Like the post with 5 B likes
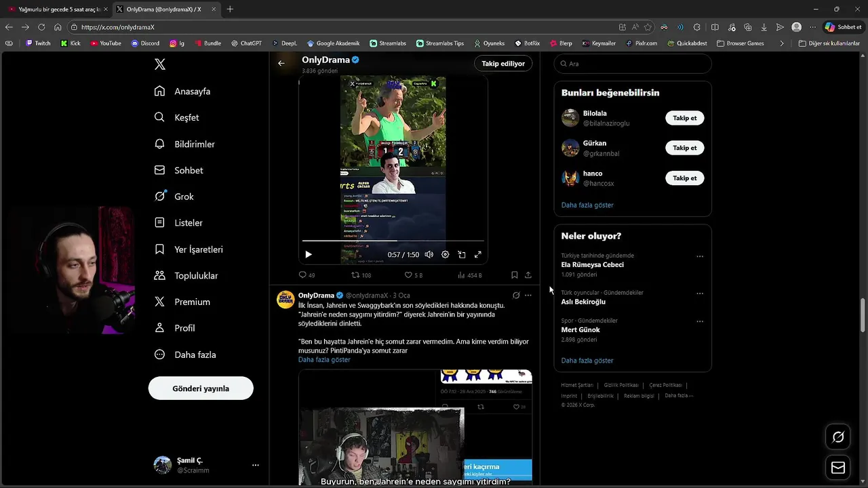Screen dimensions: 868x488 coord(414,275)
